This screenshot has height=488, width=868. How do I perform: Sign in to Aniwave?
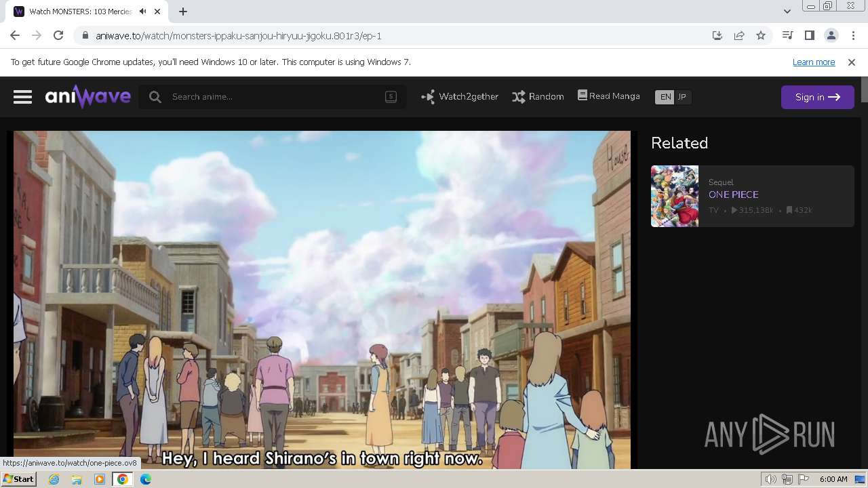tap(817, 97)
